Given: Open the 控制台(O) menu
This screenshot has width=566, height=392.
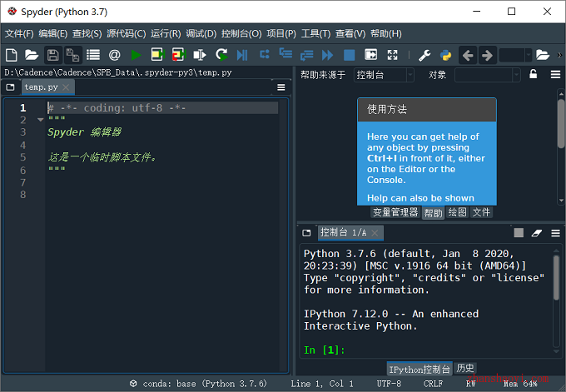Looking at the screenshot, I should 241,33.
